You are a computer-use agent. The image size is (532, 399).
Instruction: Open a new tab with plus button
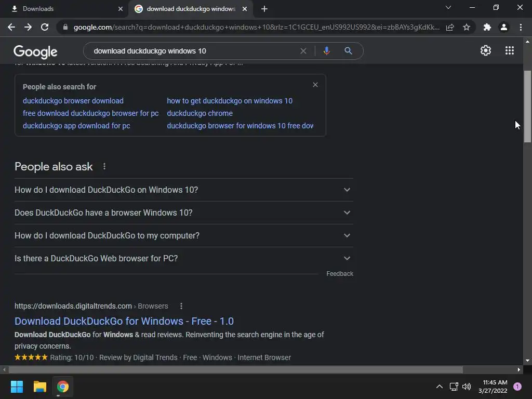[264, 9]
